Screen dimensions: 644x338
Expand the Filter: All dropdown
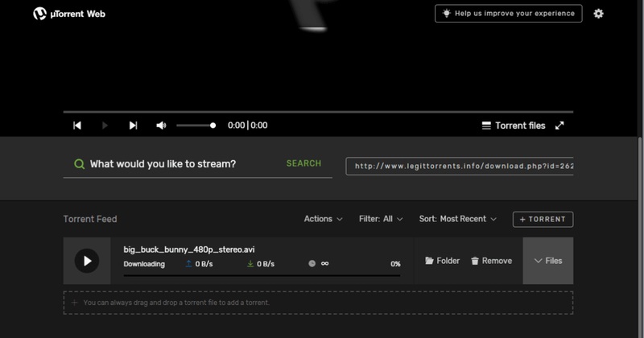[382, 219]
